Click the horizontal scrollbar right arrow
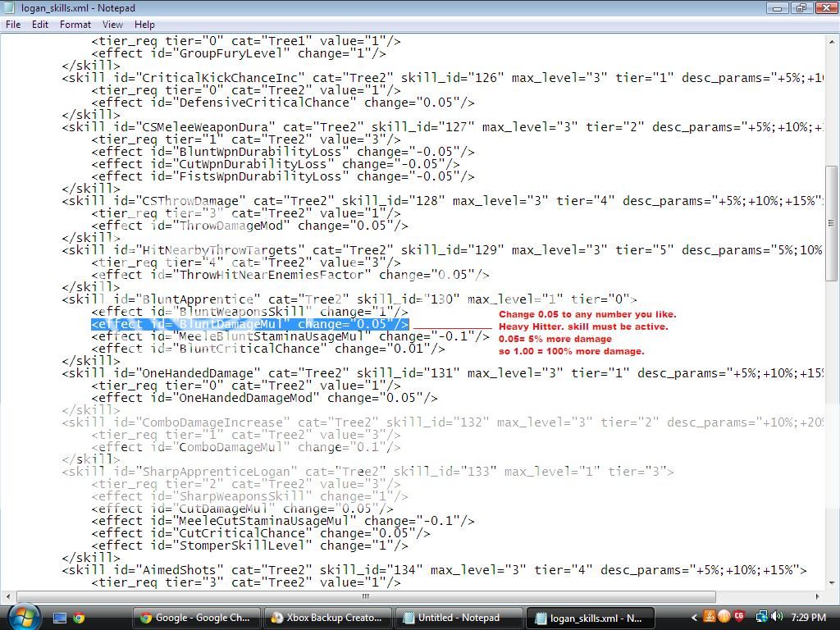Viewport: 840px width, 630px height. (x=817, y=596)
